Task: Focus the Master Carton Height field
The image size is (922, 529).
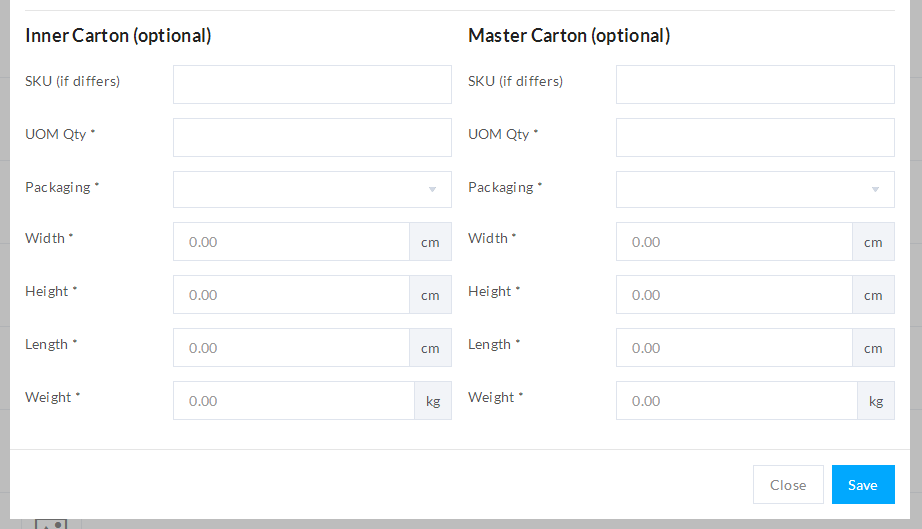Action: click(x=734, y=295)
